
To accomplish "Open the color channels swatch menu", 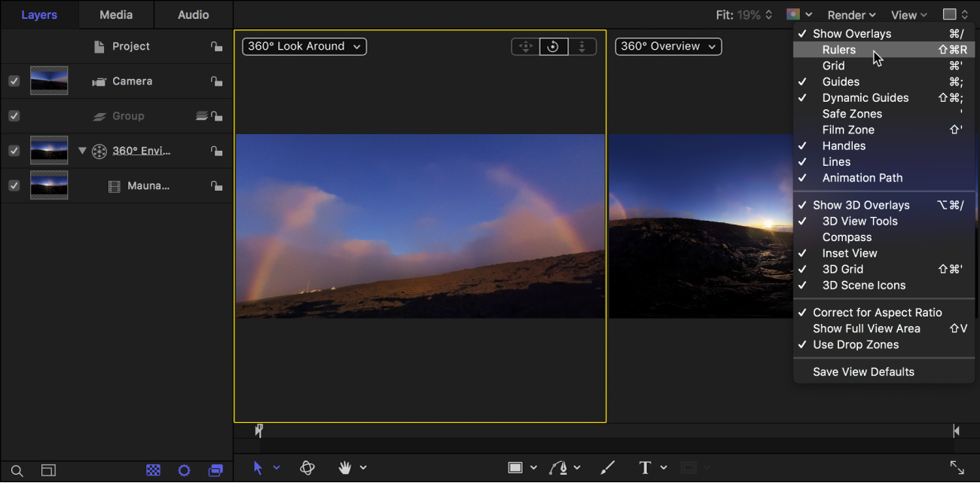I will [798, 15].
